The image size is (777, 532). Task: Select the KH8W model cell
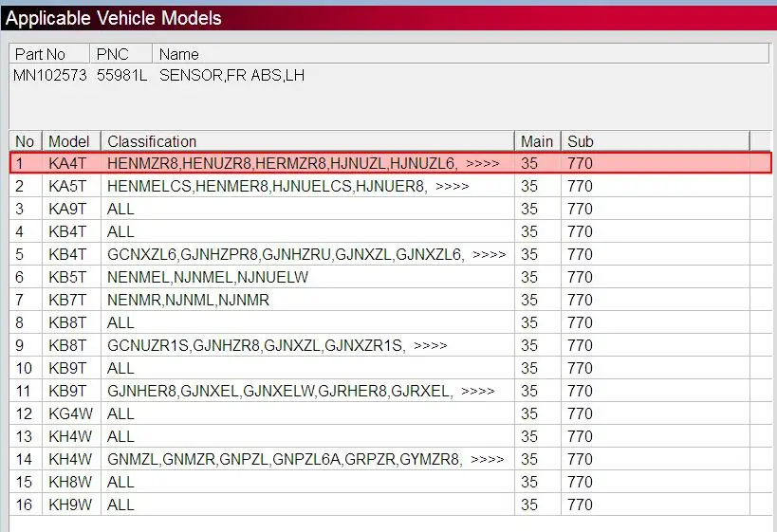pyautogui.click(x=72, y=483)
